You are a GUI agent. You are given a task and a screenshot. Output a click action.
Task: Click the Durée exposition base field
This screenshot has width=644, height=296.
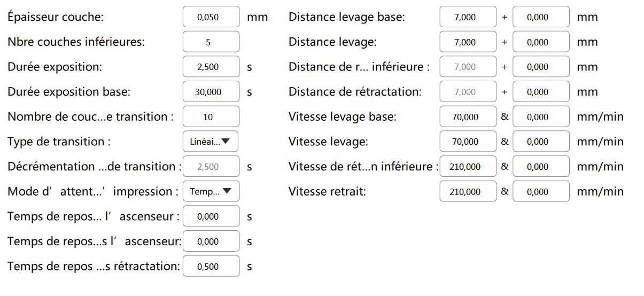(x=211, y=92)
